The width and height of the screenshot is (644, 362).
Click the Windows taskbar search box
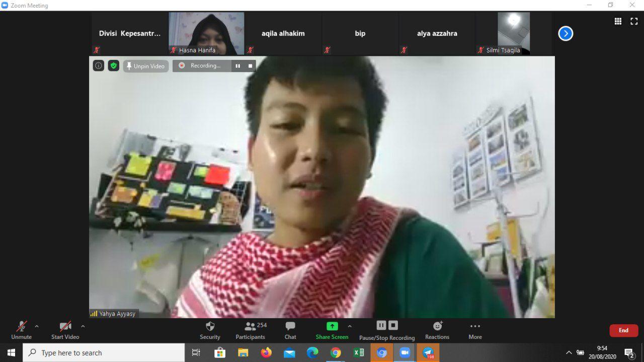tap(104, 353)
